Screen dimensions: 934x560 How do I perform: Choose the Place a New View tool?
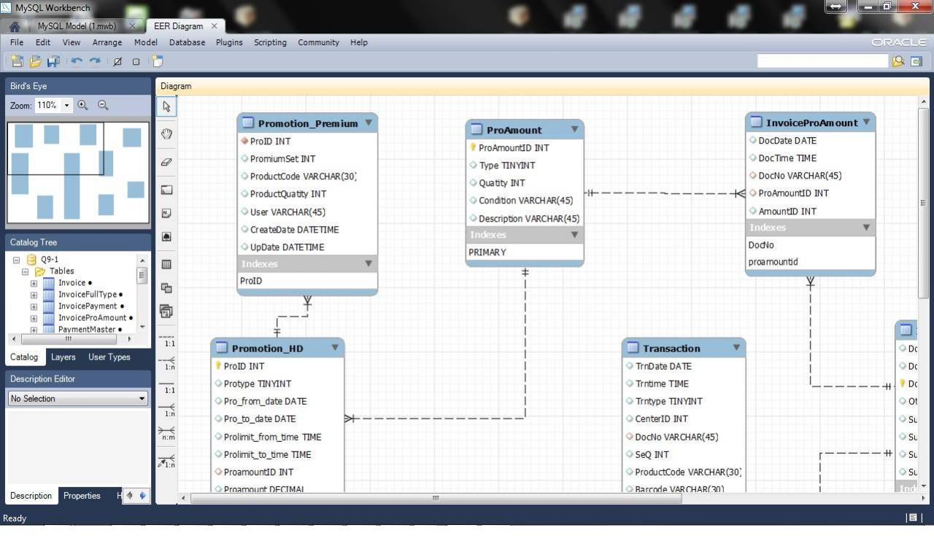166,289
